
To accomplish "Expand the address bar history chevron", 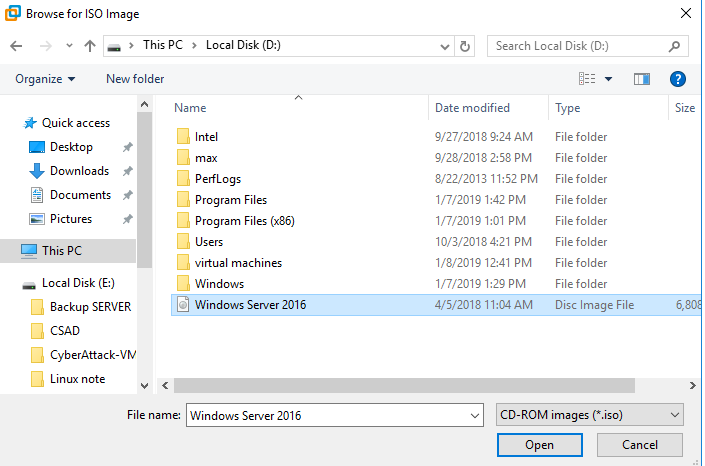I will [x=445, y=46].
